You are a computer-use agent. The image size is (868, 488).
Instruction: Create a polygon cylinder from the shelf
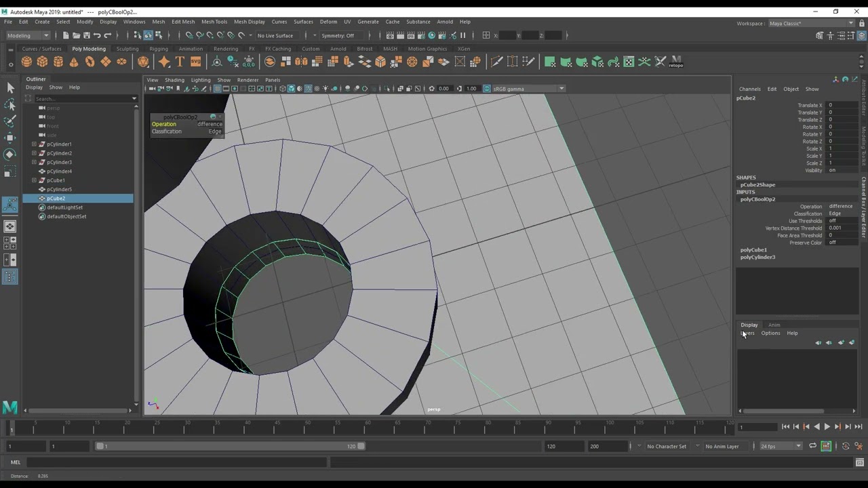(x=58, y=62)
